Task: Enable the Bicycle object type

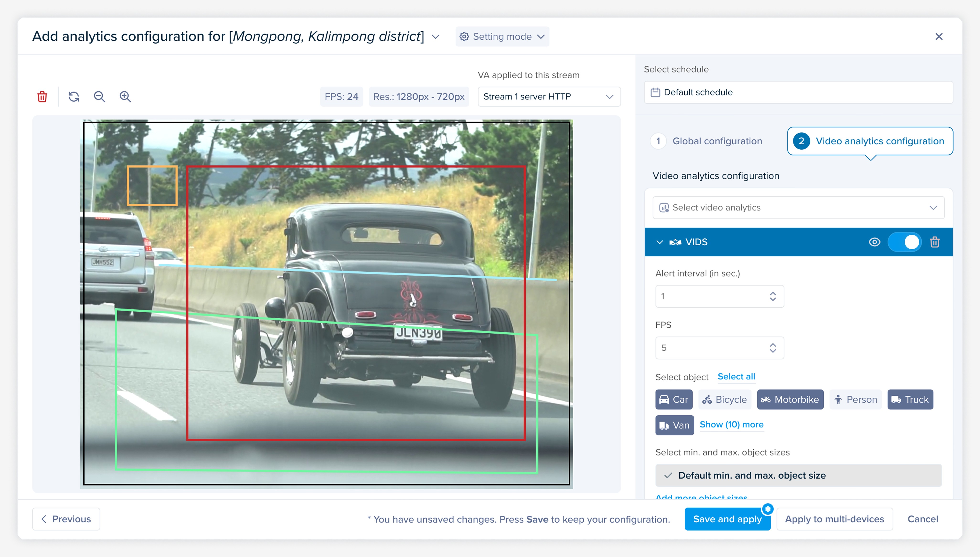Action: tap(724, 399)
